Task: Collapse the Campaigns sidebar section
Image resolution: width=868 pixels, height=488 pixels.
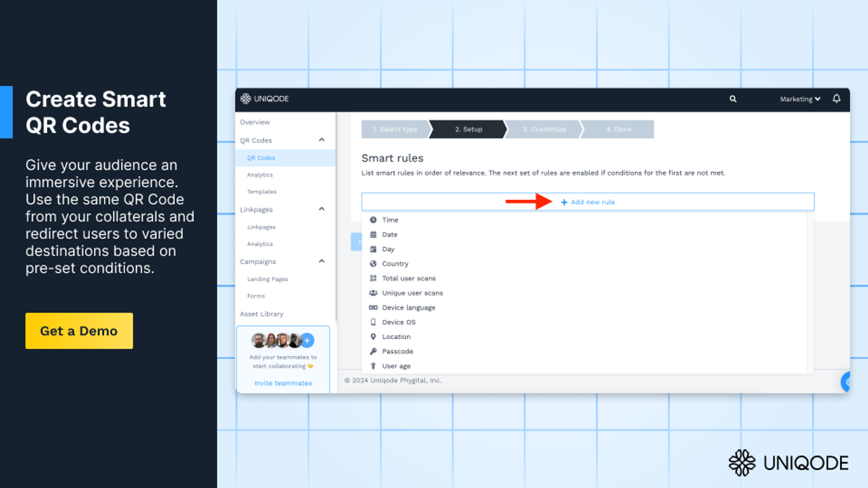Action: [x=321, y=261]
